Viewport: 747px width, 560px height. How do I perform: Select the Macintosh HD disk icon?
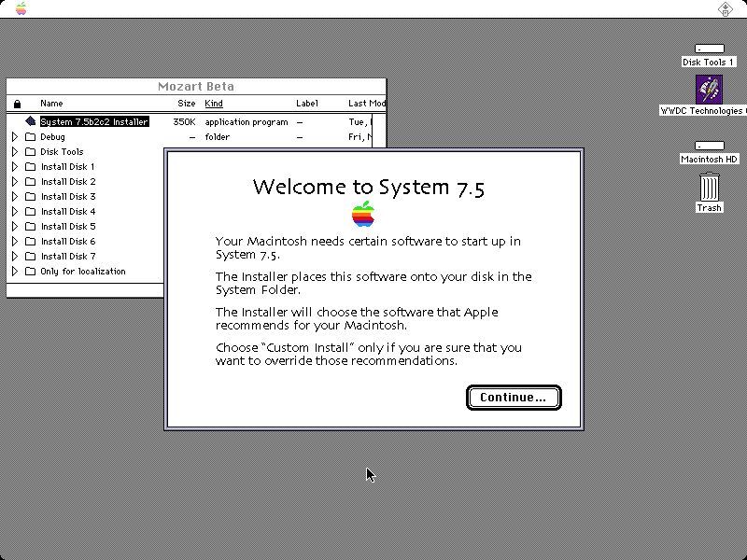[709, 146]
